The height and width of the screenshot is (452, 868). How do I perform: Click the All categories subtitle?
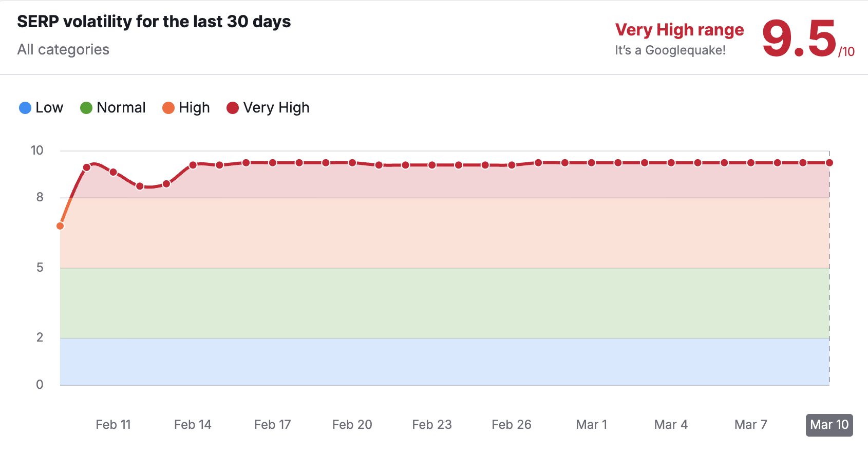point(63,49)
